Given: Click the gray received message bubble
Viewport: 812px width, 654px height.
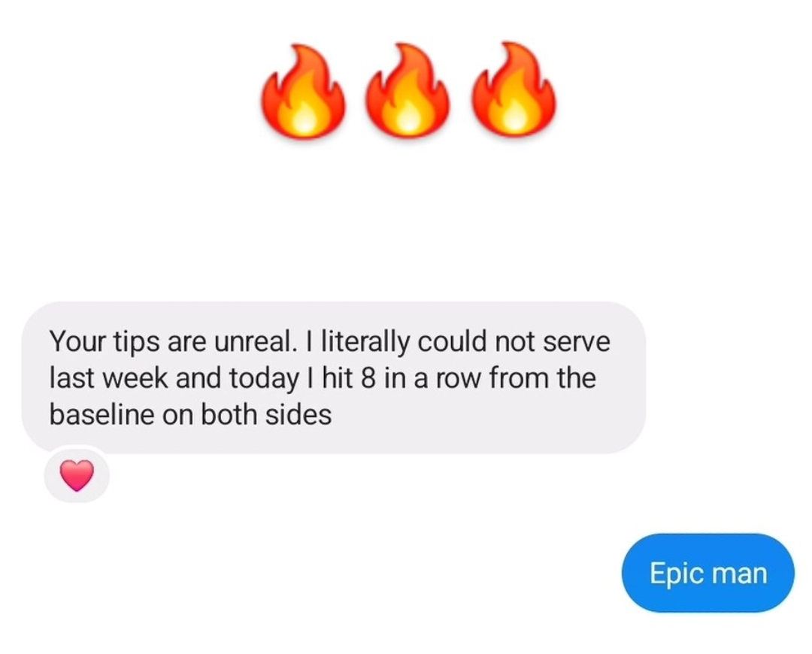Looking at the screenshot, I should pos(334,377).
